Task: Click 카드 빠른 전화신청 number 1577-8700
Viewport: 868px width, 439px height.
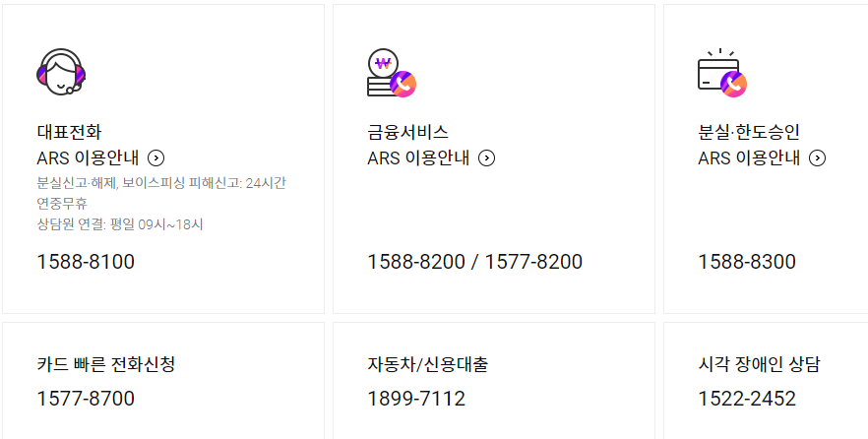Action: point(86,399)
